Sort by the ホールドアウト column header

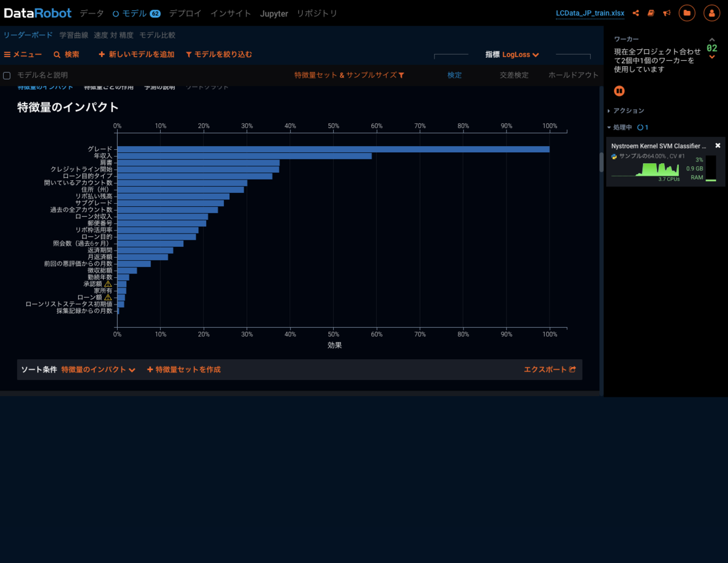click(x=573, y=75)
